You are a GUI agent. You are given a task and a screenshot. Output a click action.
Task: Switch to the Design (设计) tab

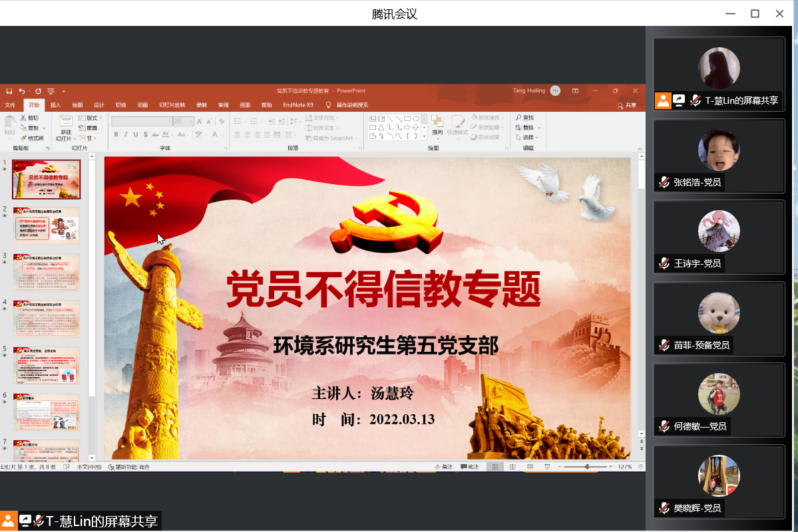point(99,105)
